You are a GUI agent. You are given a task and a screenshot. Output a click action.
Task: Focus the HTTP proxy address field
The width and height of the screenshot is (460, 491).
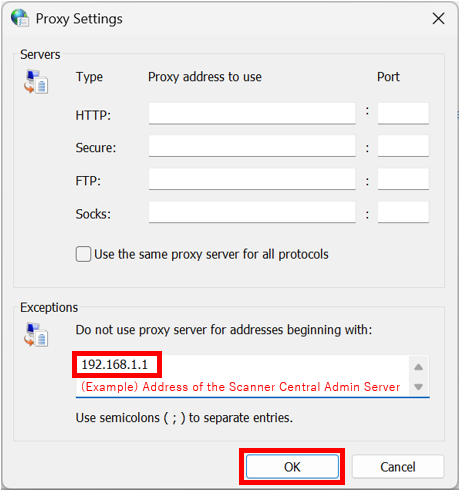pos(252,114)
